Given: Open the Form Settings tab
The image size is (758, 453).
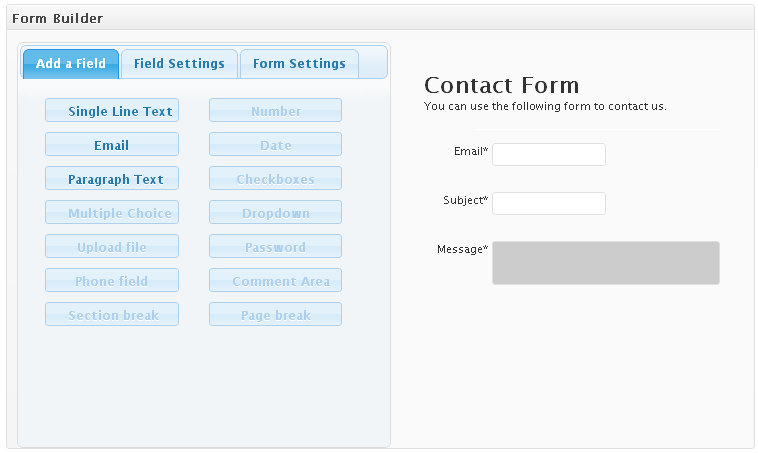Looking at the screenshot, I should coord(299,64).
